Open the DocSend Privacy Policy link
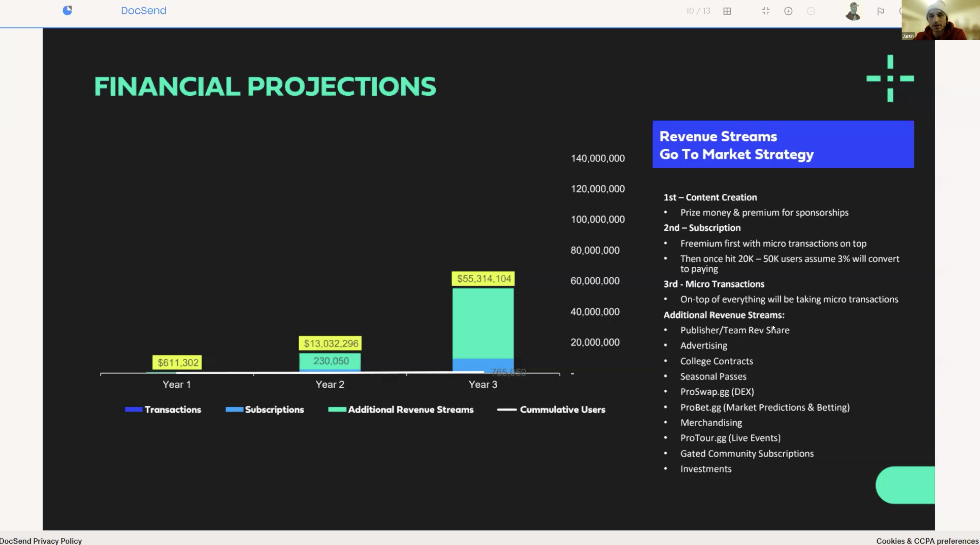 click(x=41, y=541)
